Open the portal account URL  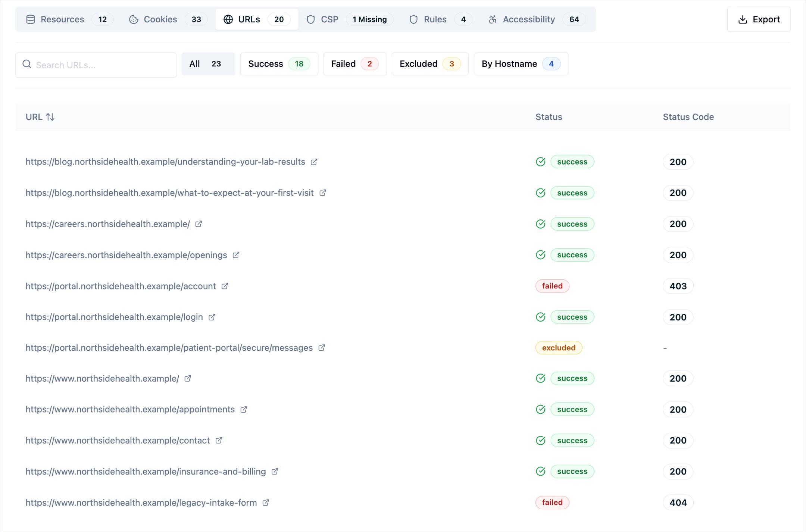point(121,286)
